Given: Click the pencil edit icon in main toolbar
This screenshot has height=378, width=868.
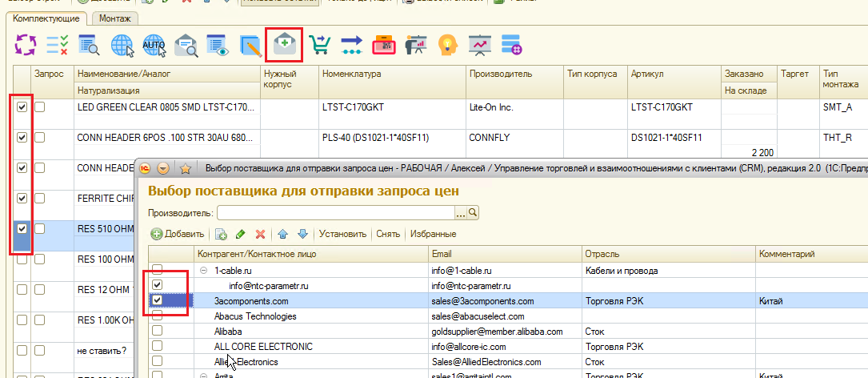Looking at the screenshot, I should pyautogui.click(x=251, y=45).
